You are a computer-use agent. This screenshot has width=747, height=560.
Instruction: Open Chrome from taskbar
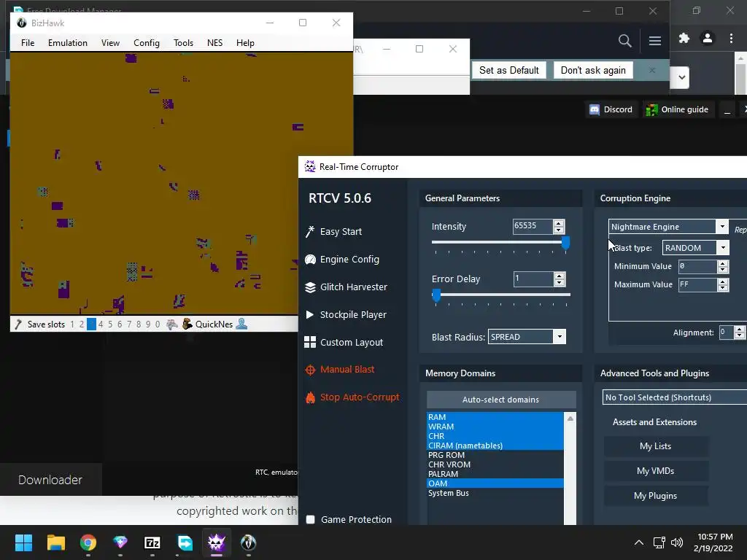[x=88, y=542]
